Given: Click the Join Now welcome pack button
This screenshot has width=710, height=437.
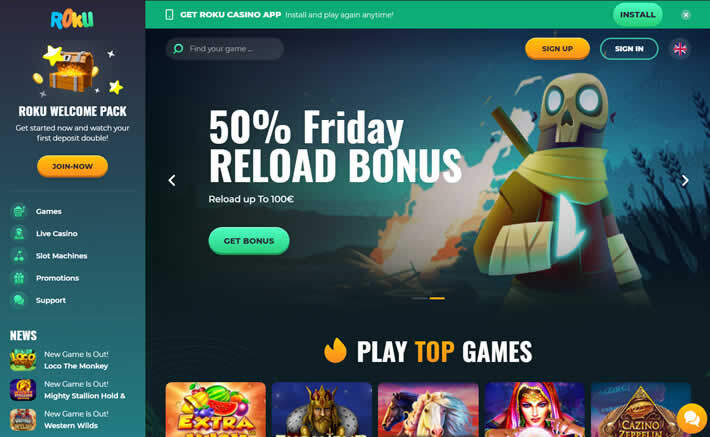Looking at the screenshot, I should (72, 166).
